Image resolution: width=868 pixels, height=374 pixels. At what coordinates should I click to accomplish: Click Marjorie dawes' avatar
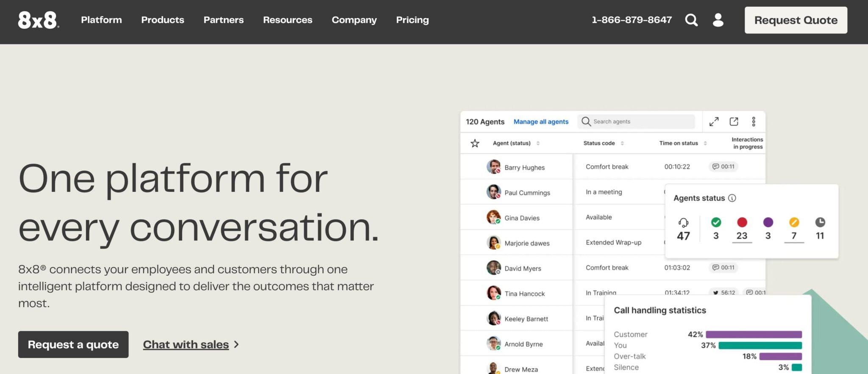tap(494, 242)
